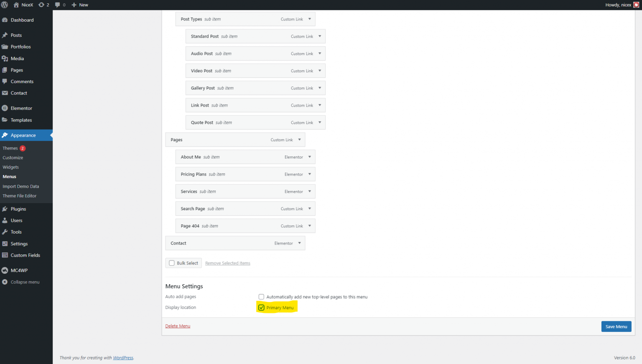Select the Custom Fields icon
This screenshot has height=364, width=642.
[5, 255]
